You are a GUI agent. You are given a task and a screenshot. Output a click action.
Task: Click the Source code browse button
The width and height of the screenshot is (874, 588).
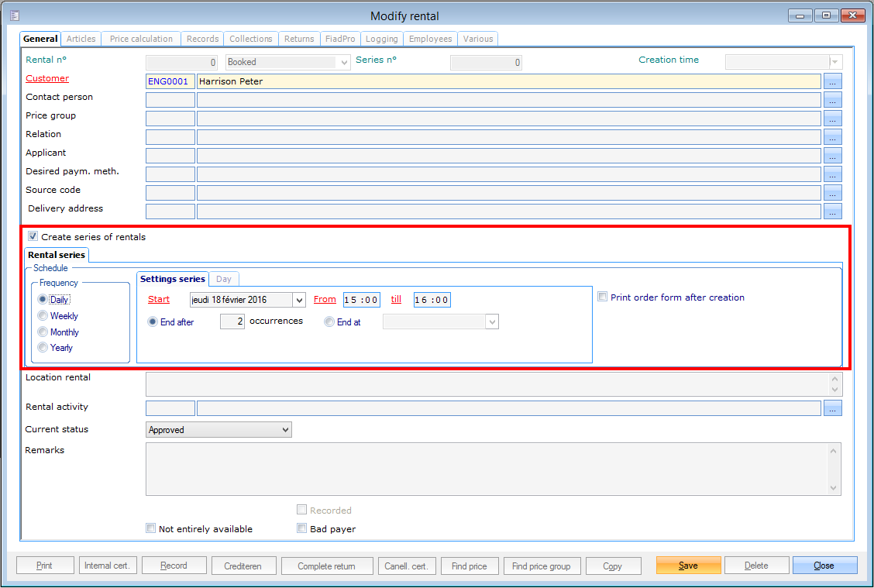tap(833, 193)
